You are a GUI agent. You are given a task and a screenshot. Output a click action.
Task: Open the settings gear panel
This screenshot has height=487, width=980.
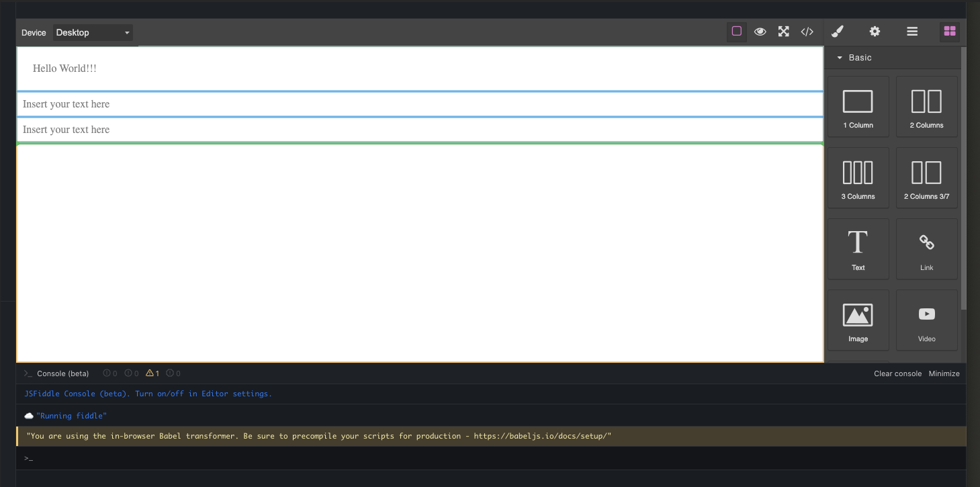[874, 31]
